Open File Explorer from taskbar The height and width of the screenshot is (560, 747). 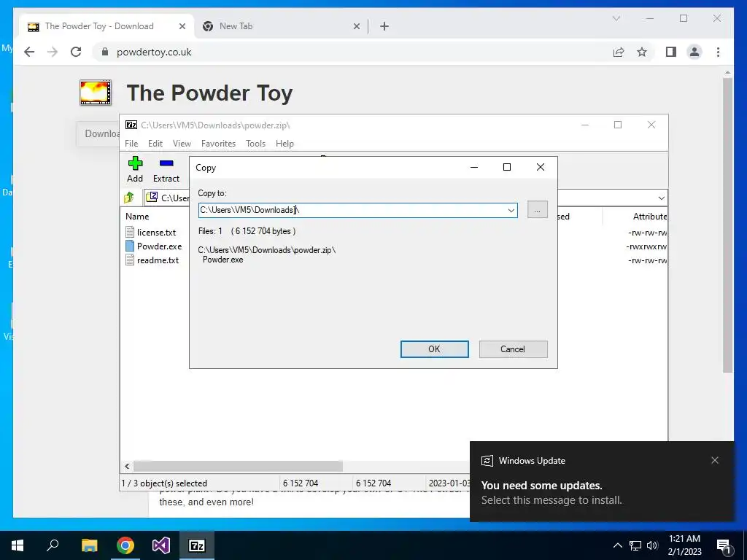coord(89,545)
